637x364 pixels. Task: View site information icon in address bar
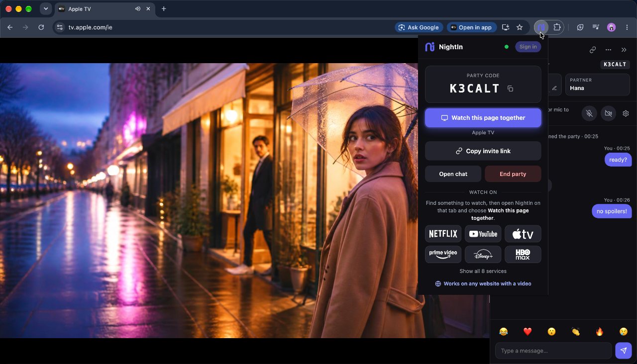point(60,27)
